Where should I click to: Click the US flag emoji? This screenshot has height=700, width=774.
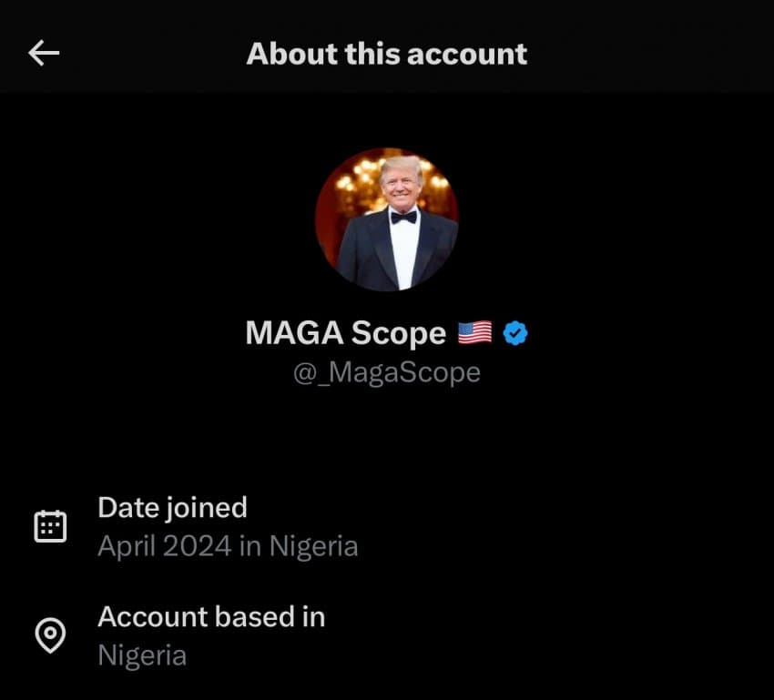pyautogui.click(x=474, y=333)
